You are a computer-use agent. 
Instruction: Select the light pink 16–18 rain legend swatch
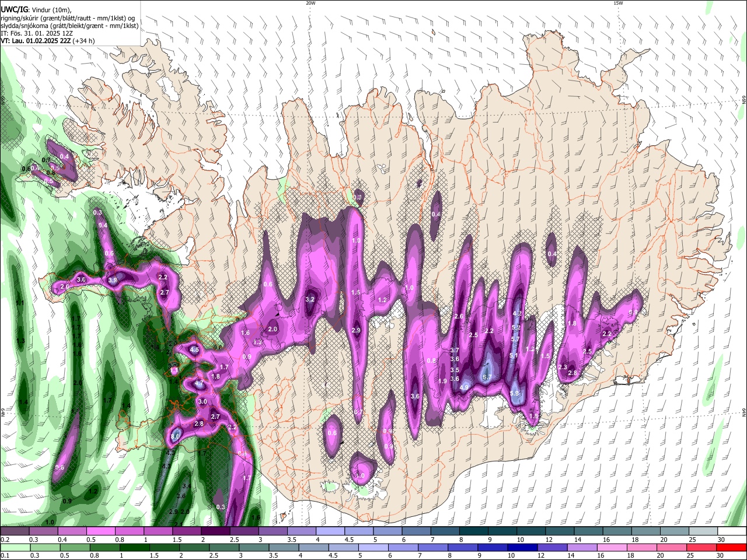point(612,547)
